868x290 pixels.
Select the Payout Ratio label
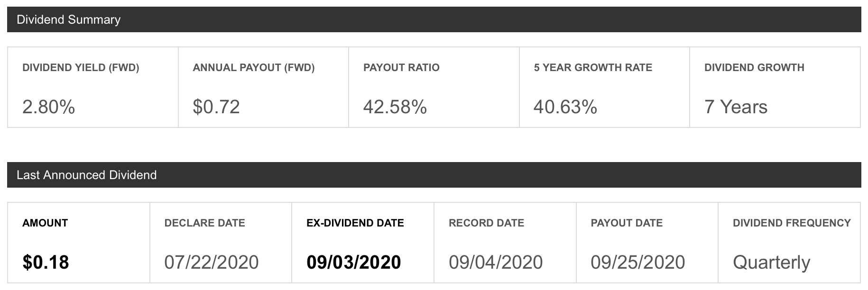tap(401, 68)
